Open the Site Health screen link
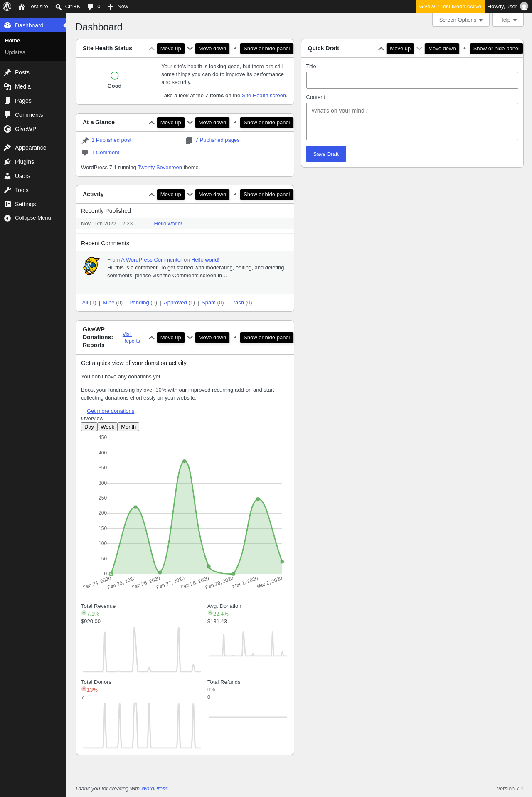The height and width of the screenshot is (797, 532). 264,96
